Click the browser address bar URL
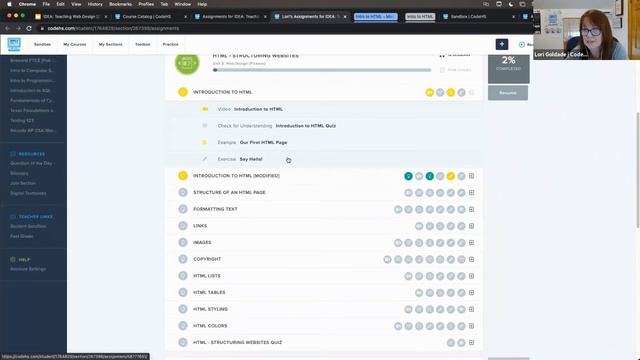640x360 pixels. point(113,29)
